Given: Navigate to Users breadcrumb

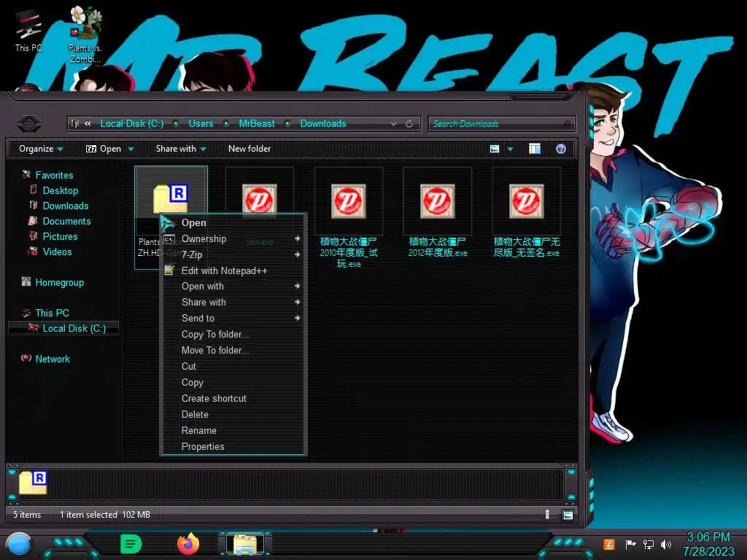Looking at the screenshot, I should pyautogui.click(x=201, y=124).
